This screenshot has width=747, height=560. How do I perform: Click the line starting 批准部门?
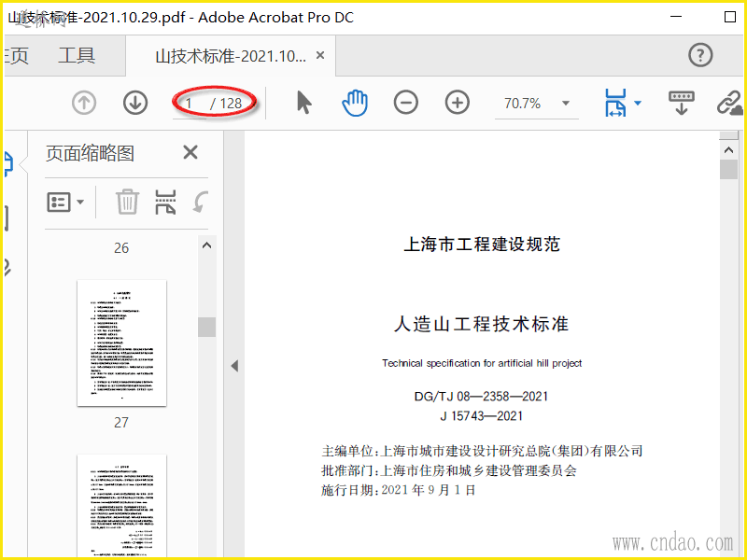(449, 470)
